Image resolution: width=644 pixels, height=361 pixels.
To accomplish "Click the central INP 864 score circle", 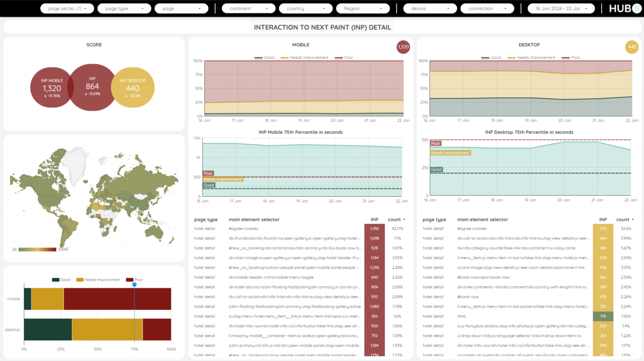I will (93, 87).
